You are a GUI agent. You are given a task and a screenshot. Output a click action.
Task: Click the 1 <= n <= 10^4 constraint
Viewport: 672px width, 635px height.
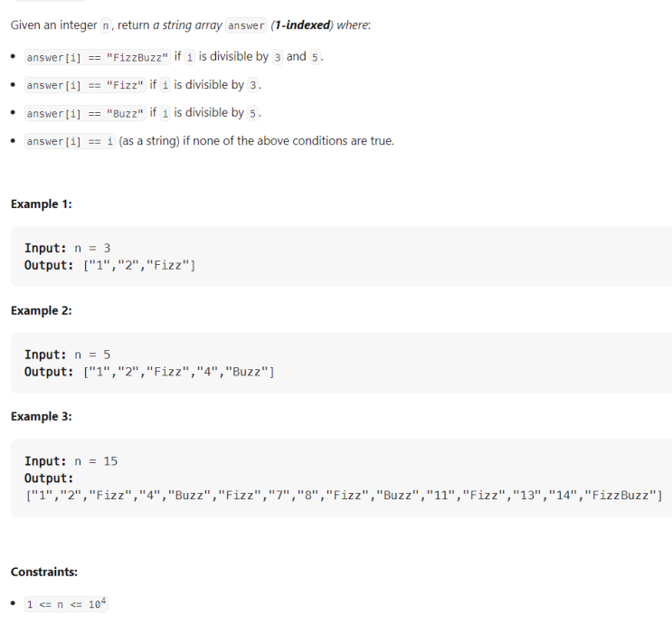click(67, 604)
